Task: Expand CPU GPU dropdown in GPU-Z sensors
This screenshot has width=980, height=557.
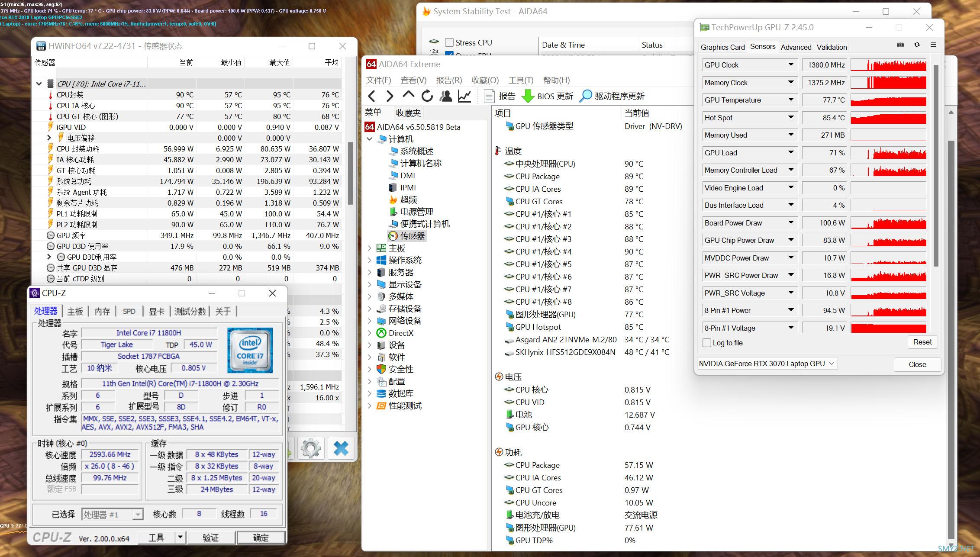Action: pos(832,364)
